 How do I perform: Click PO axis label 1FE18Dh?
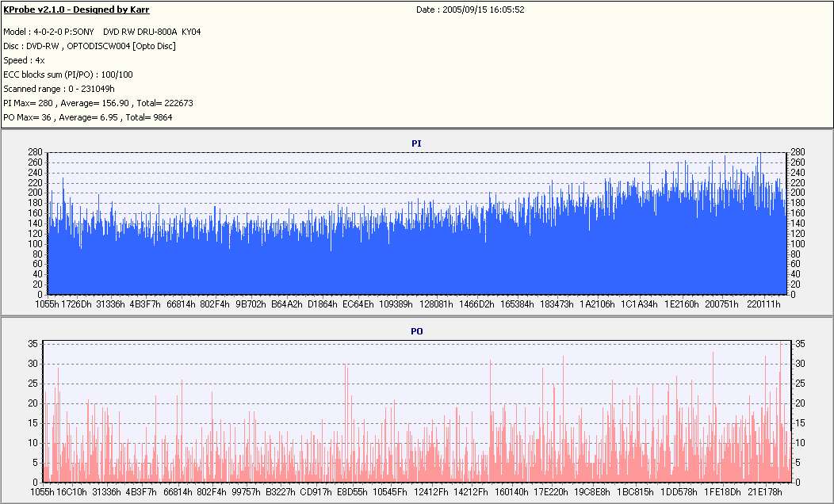[722, 492]
